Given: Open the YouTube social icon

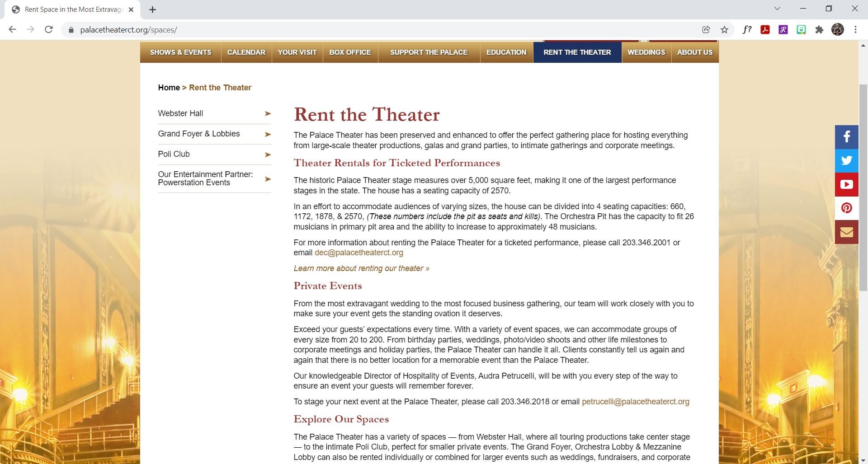Looking at the screenshot, I should click(x=846, y=184).
